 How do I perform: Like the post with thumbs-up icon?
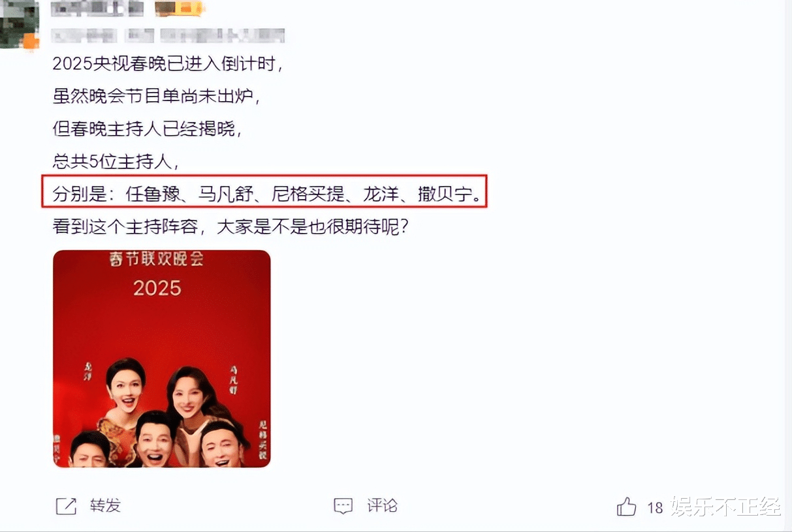coord(626,507)
